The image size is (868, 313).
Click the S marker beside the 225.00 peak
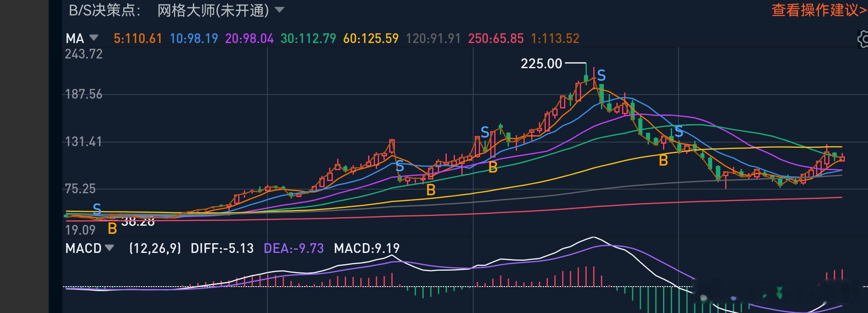tap(601, 76)
